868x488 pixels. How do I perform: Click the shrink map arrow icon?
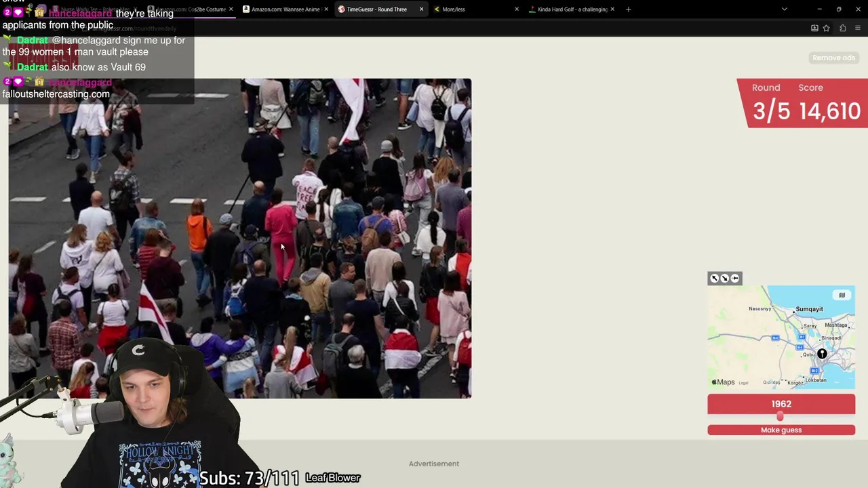pyautogui.click(x=725, y=279)
